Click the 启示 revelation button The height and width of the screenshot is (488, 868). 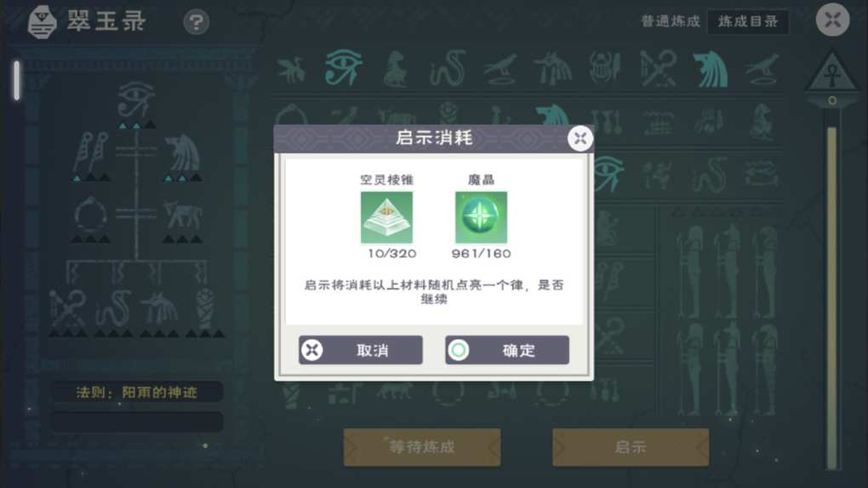point(631,446)
